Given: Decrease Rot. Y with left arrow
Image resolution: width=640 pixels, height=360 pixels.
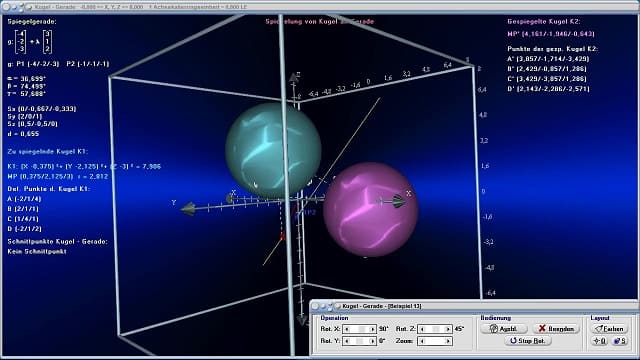Looking at the screenshot, I should point(347,341).
